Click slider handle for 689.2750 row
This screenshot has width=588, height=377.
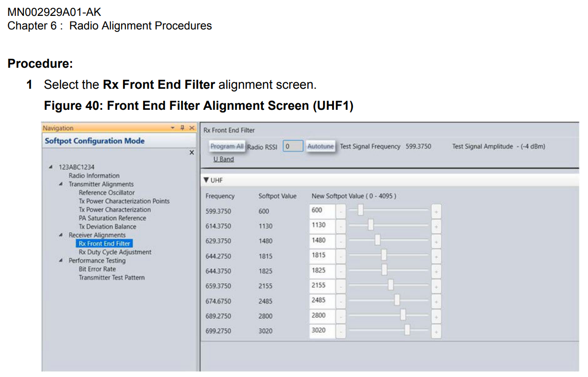pos(403,315)
